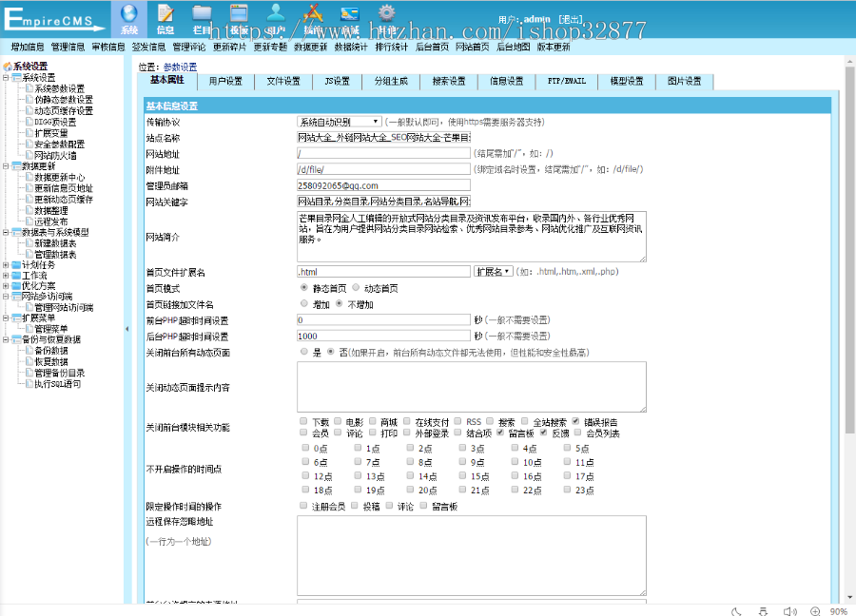Expand the 计划任务 tree node

6,264
